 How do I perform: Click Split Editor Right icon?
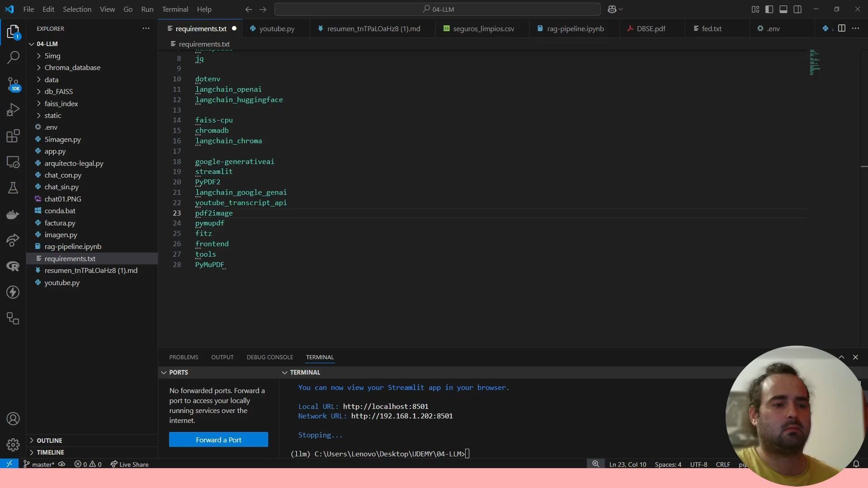tap(841, 28)
